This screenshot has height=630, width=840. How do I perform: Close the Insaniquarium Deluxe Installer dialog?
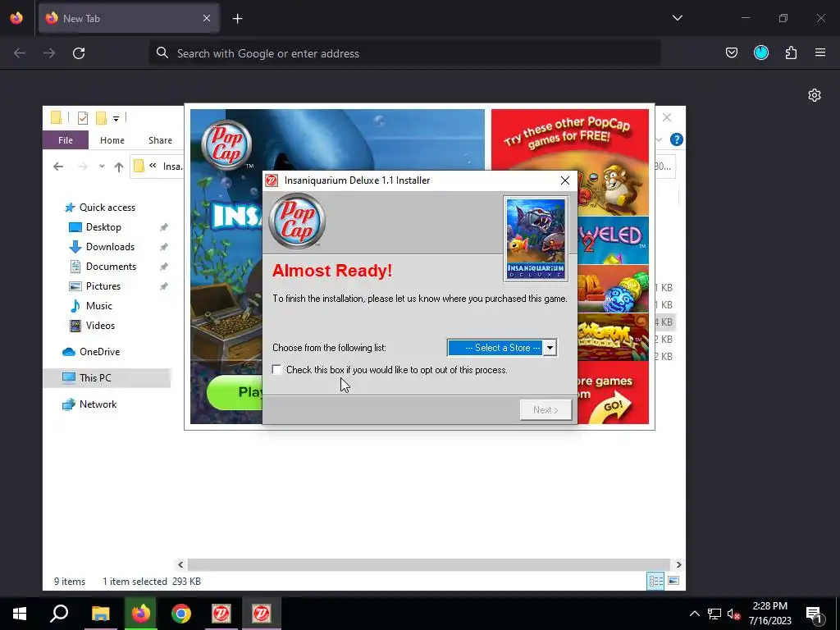click(x=564, y=180)
